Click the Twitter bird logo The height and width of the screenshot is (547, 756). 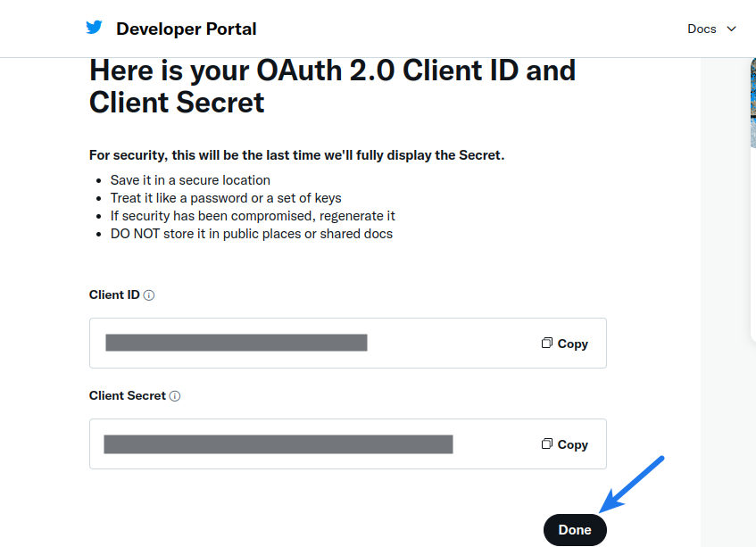click(x=94, y=28)
